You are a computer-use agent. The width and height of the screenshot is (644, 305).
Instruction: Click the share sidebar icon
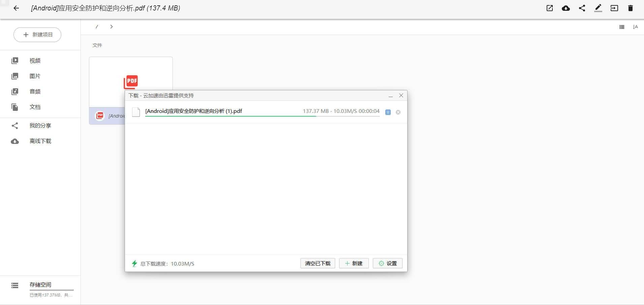coord(15,126)
